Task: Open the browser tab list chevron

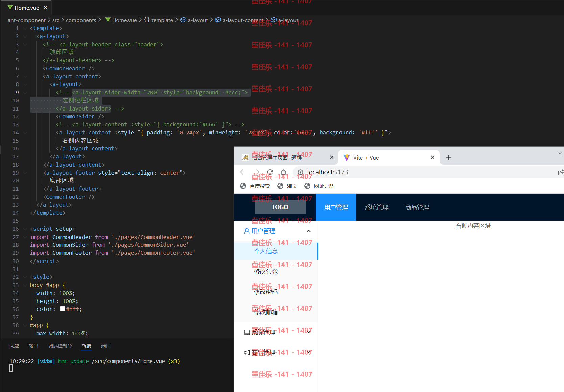Action: click(x=560, y=153)
